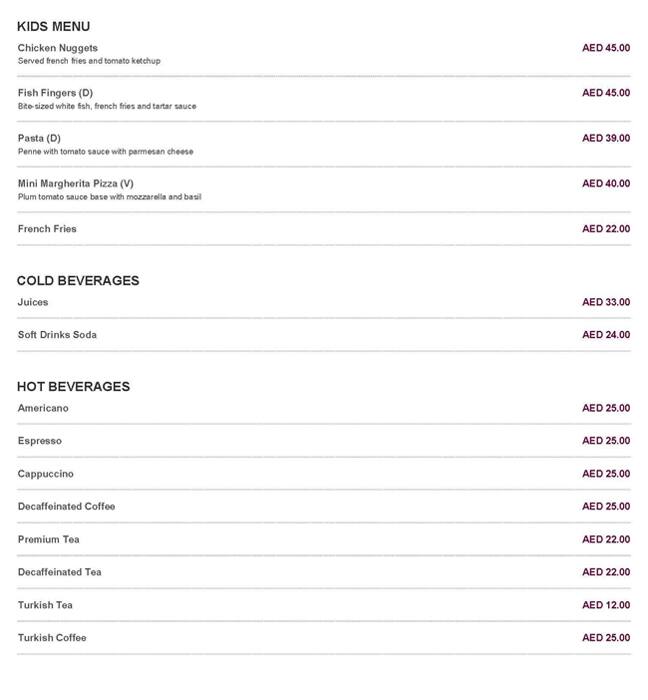The height and width of the screenshot is (700, 648).
Task: Click the Turkish Tea AED 12.00 price
Action: pos(606,605)
